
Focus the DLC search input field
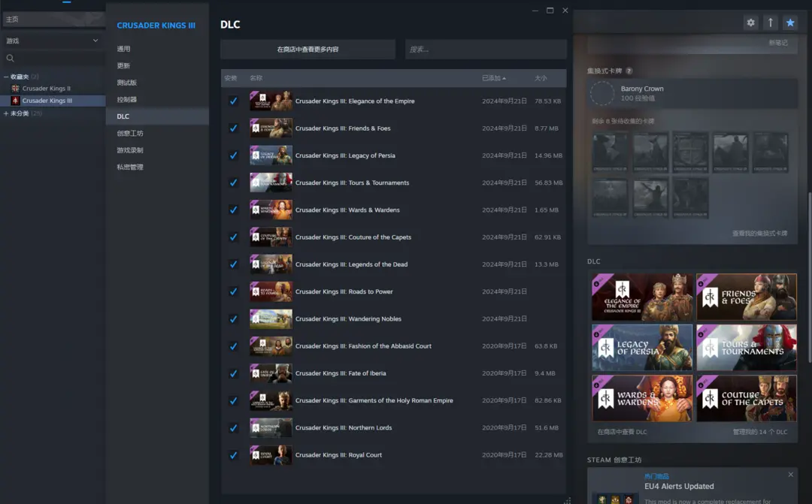pyautogui.click(x=486, y=49)
